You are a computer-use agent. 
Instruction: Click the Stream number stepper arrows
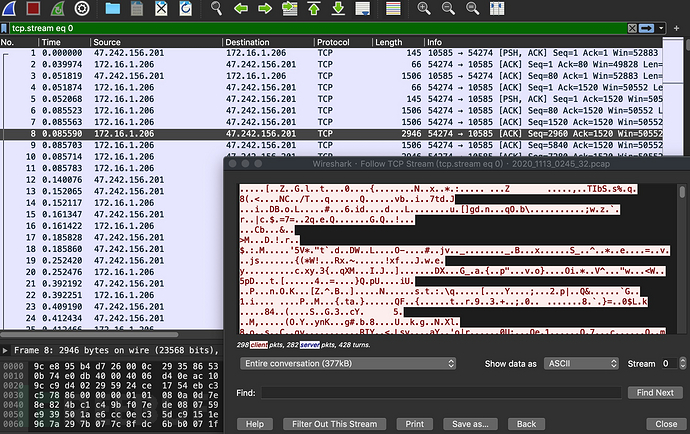683,364
